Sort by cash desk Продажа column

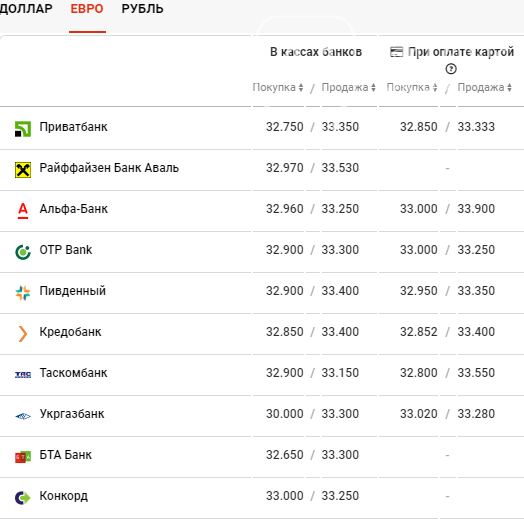coord(349,88)
